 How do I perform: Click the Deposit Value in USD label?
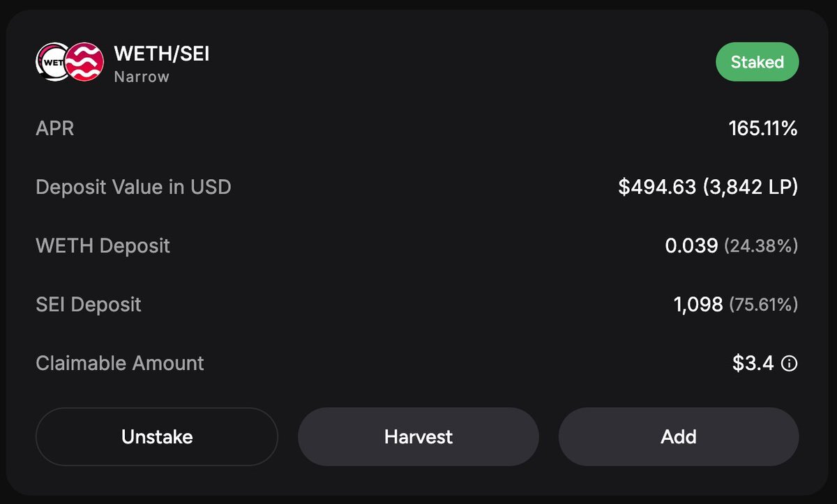point(133,187)
